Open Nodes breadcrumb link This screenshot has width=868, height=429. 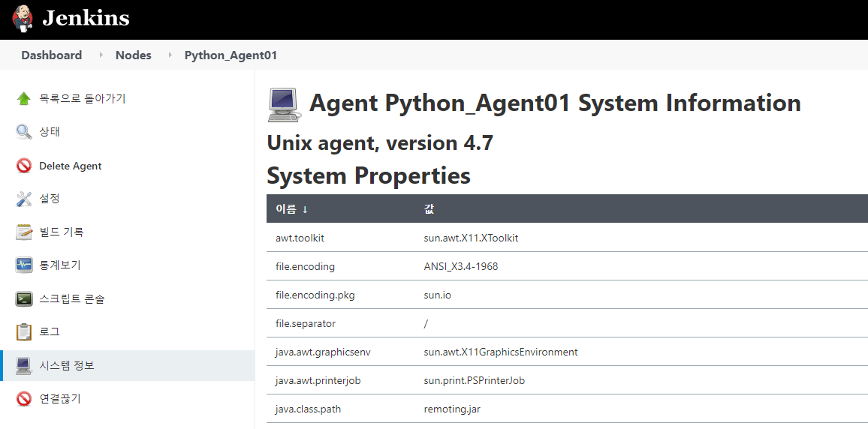pyautogui.click(x=134, y=55)
